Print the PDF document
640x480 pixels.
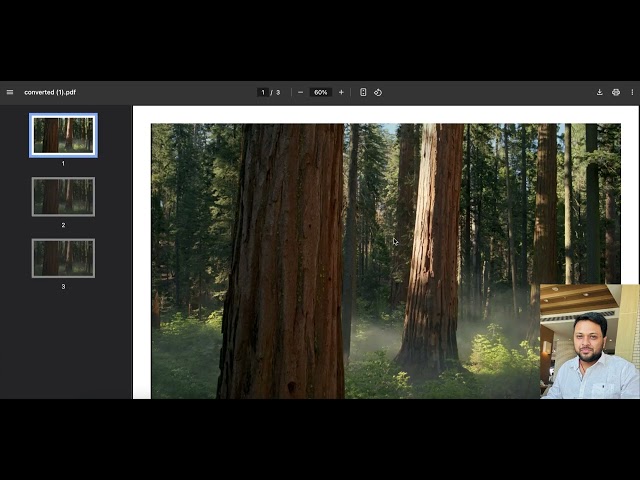(x=616, y=92)
